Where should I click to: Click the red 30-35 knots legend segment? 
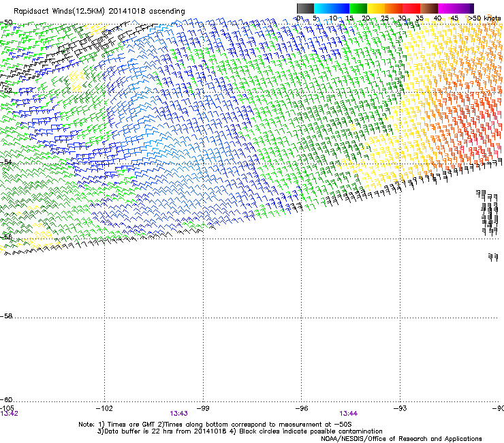pyautogui.click(x=411, y=8)
